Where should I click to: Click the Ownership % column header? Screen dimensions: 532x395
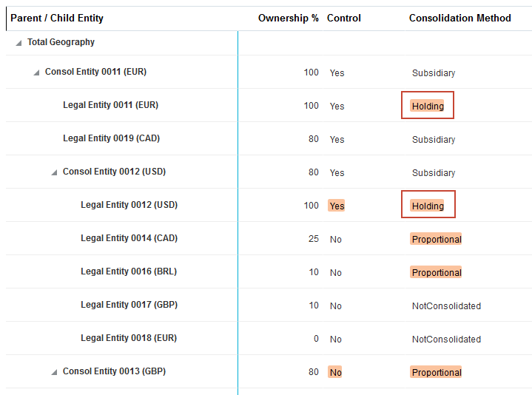289,18
